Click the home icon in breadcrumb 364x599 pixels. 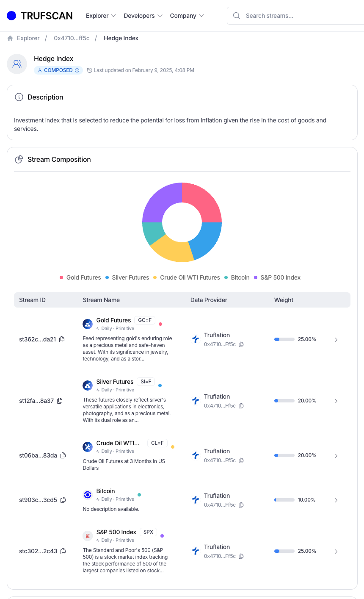10,38
